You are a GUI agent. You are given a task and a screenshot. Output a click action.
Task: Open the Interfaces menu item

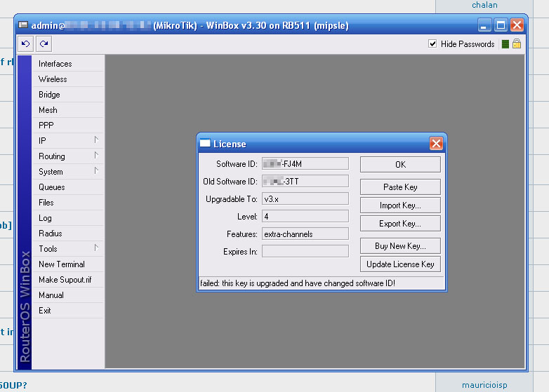click(x=68, y=64)
